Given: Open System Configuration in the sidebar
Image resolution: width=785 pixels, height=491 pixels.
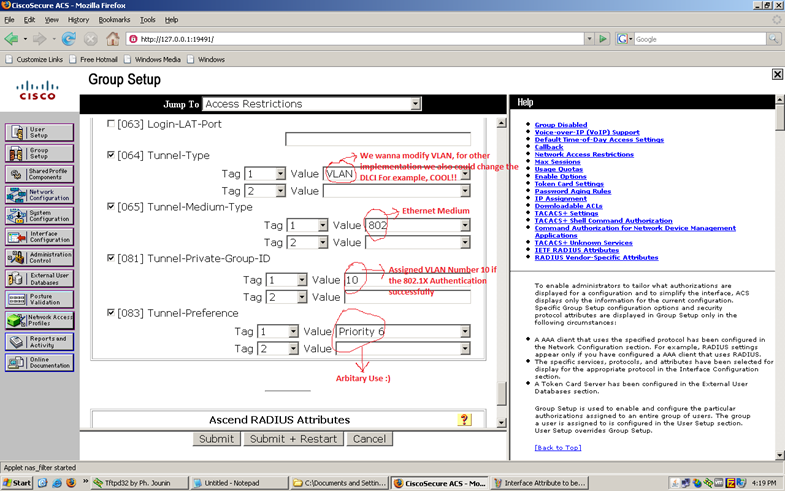Looking at the screenshot, I should coord(40,216).
